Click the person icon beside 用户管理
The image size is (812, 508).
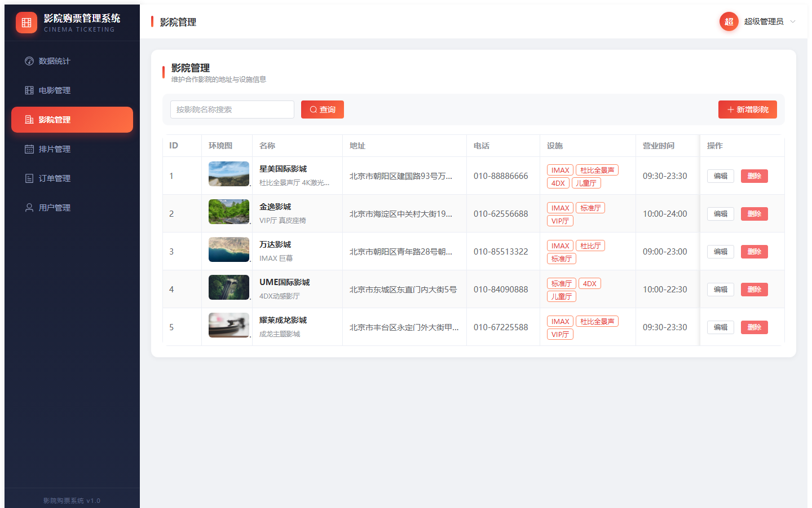tap(29, 208)
